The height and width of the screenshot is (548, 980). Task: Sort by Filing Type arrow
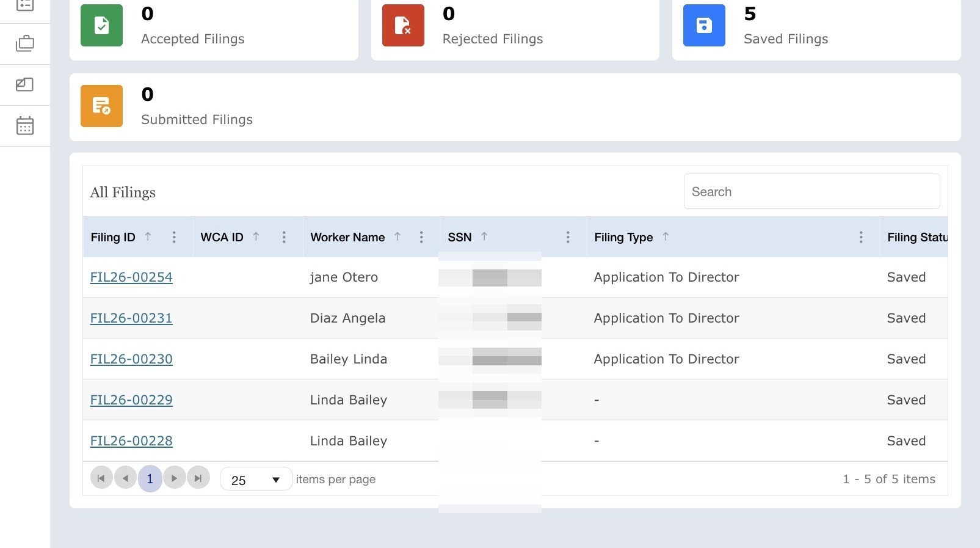tap(666, 236)
